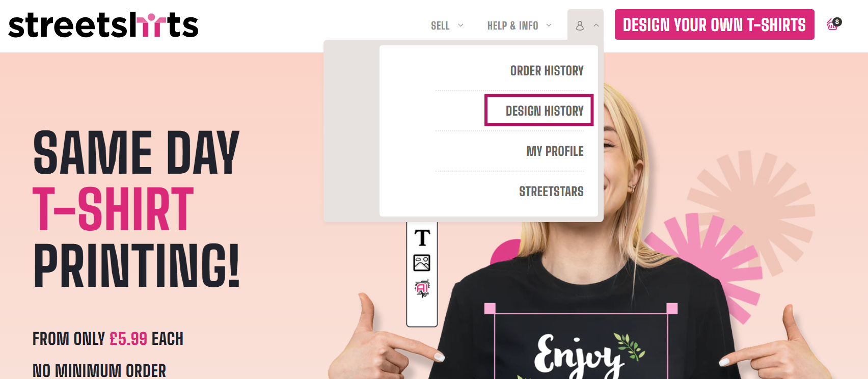This screenshot has height=379, width=868.
Task: Expand the HELP & INFO dropdown chevron
Action: (x=549, y=25)
